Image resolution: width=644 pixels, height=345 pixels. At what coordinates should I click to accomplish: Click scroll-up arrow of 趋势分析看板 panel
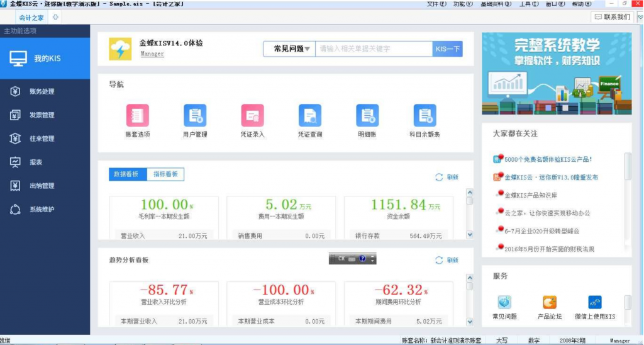(x=470, y=278)
